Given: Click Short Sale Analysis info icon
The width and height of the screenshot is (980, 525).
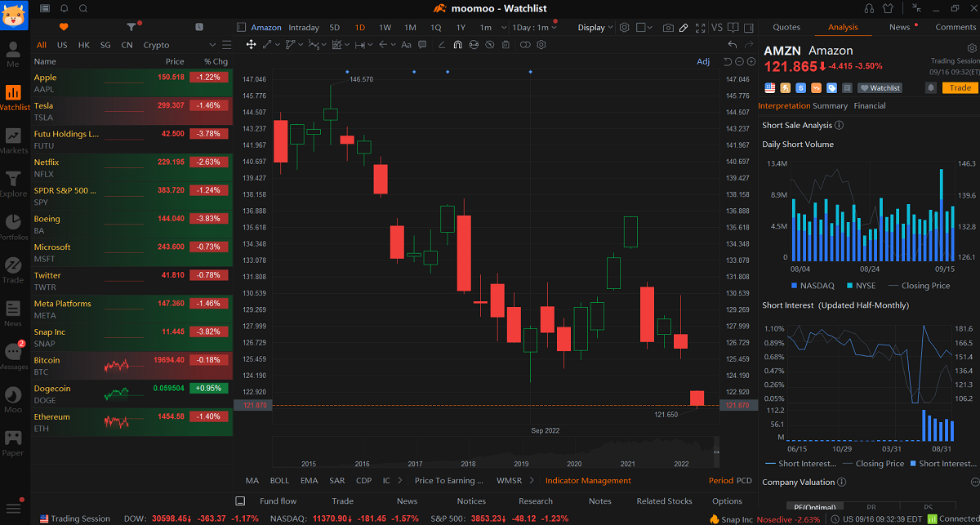Looking at the screenshot, I should [x=840, y=126].
